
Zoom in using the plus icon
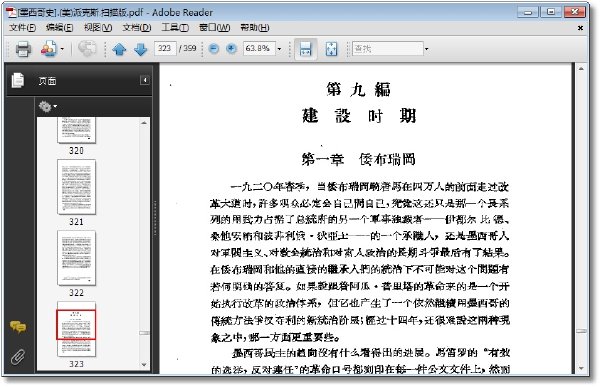tap(231, 49)
